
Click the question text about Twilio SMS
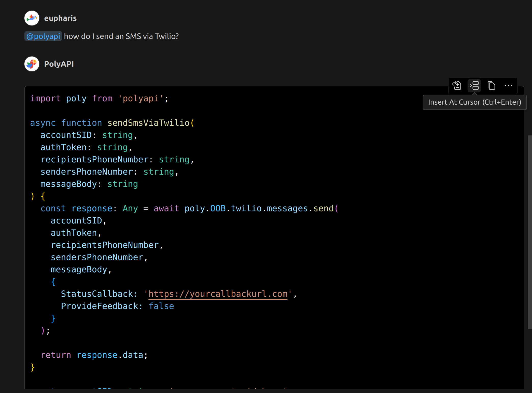121,36
